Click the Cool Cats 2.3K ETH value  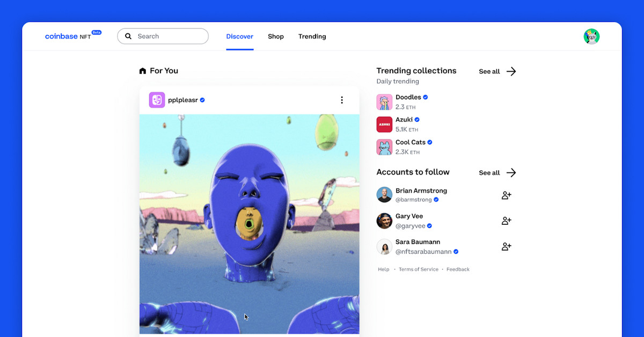click(x=408, y=152)
